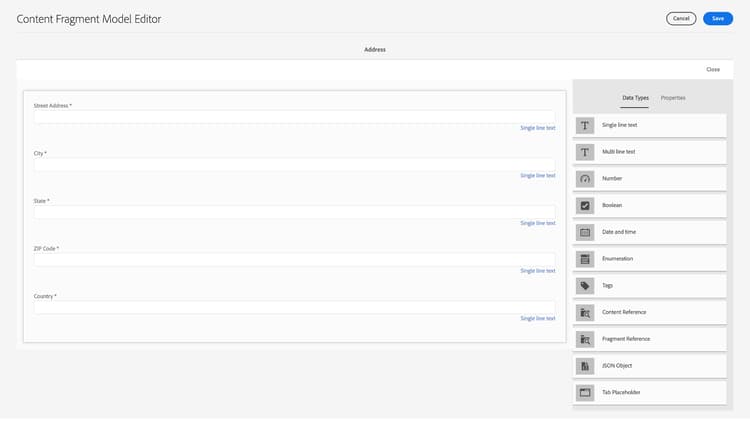Select the Tags label icon

click(585, 286)
